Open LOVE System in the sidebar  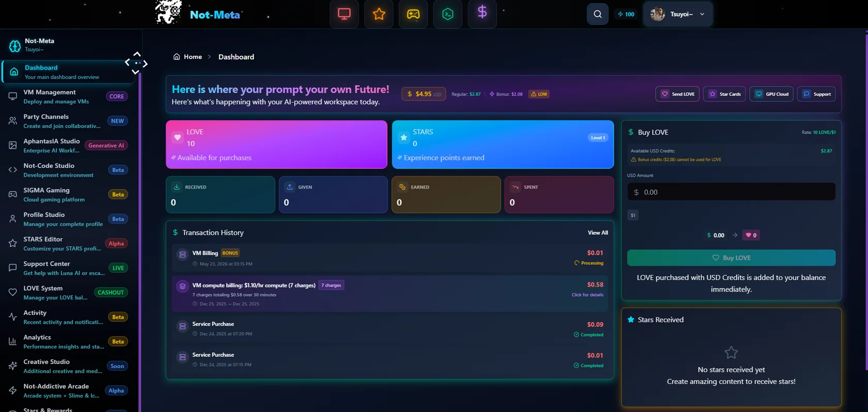click(68, 293)
